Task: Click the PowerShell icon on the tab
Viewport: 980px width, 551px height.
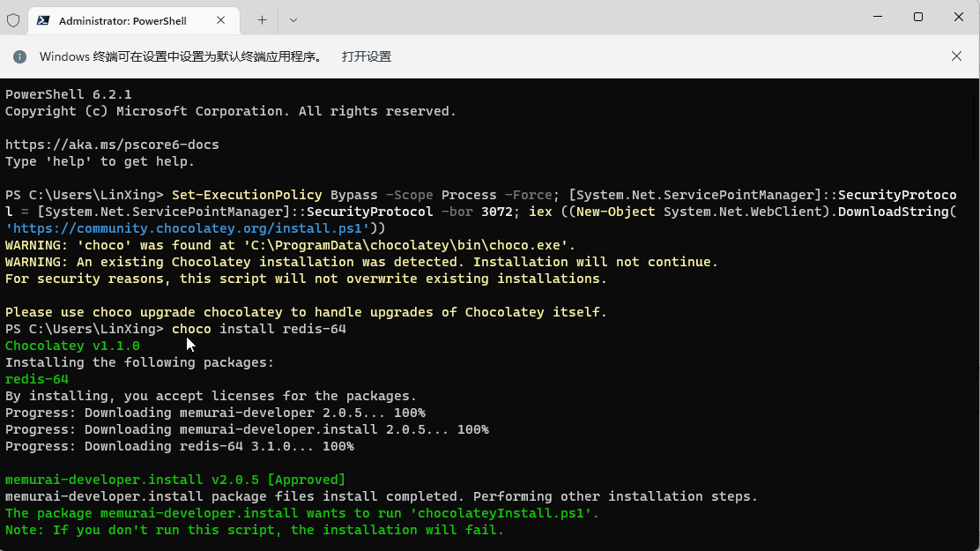Action: coord(43,19)
